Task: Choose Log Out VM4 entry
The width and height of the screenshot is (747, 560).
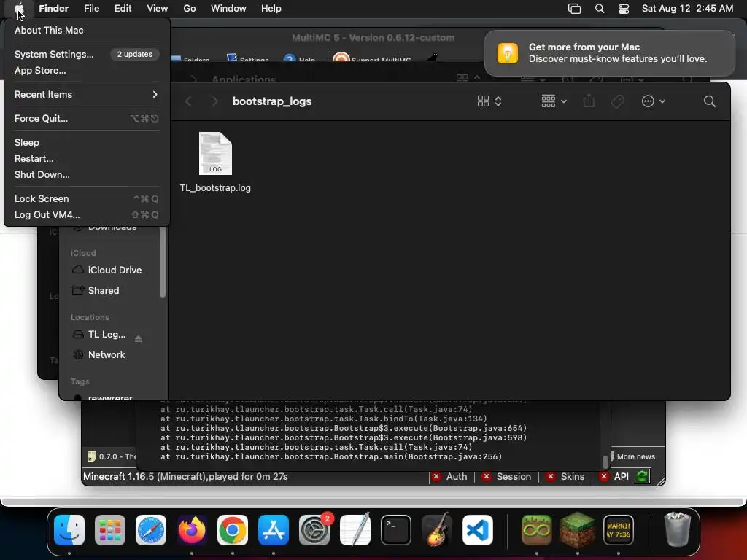Action: pyautogui.click(x=87, y=215)
